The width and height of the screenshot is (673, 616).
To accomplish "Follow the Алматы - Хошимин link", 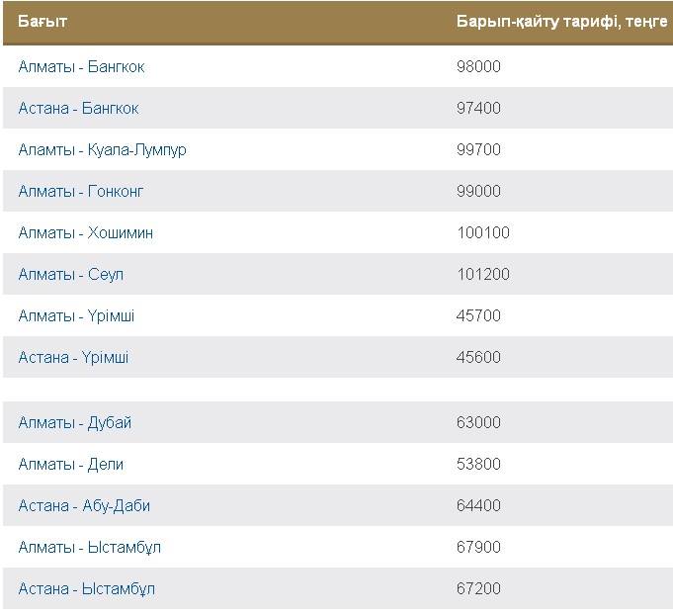I will [x=85, y=233].
